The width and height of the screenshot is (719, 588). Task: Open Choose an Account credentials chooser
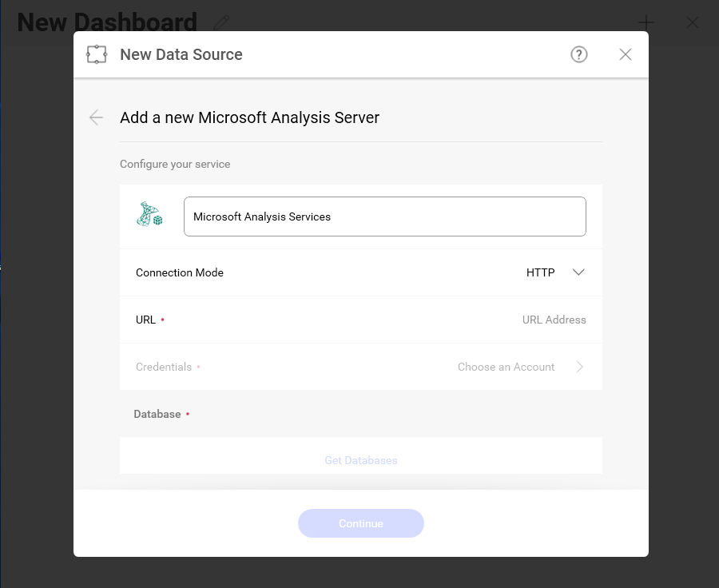520,367
